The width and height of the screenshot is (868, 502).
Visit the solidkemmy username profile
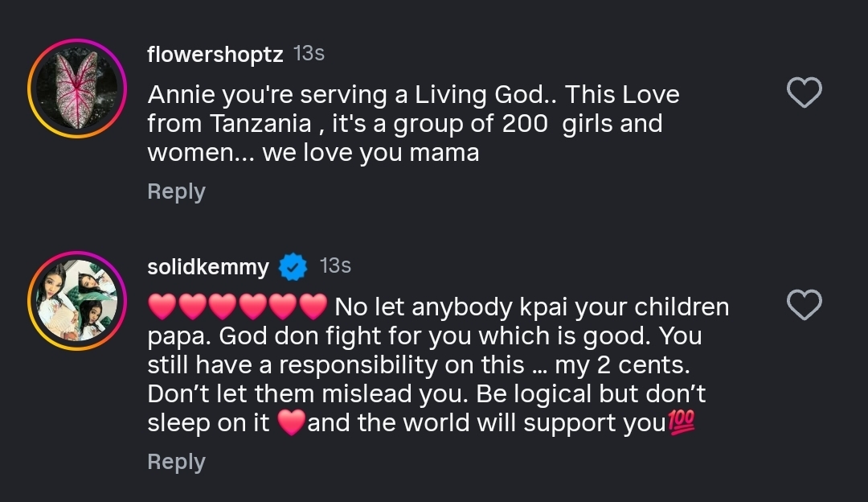pos(207,266)
